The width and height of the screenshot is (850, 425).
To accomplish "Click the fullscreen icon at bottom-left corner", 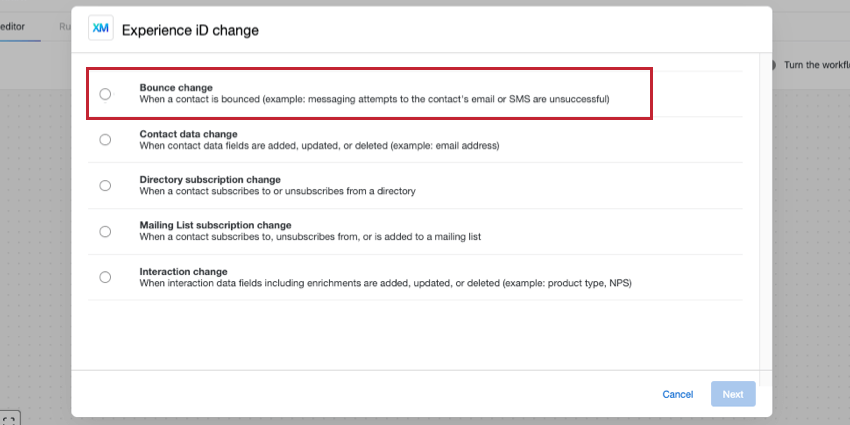I will (9, 419).
